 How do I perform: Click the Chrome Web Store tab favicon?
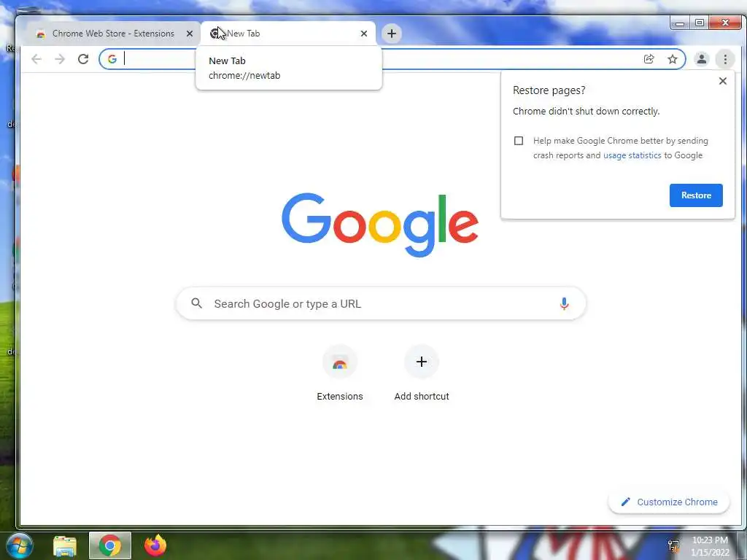tap(41, 34)
